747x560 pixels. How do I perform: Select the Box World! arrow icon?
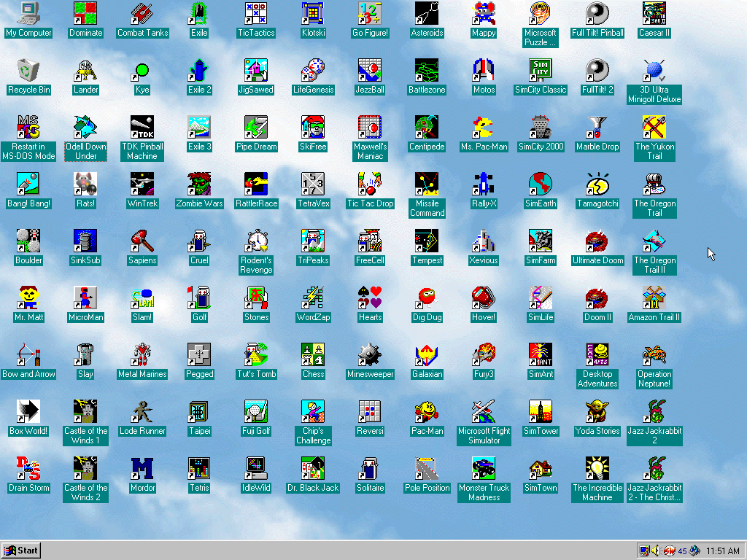(28, 411)
